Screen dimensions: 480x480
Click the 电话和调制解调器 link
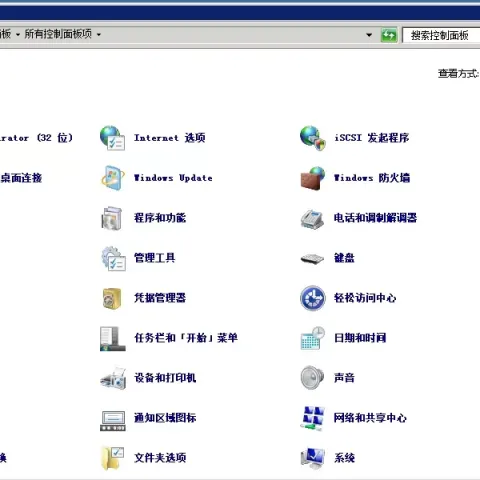coord(375,218)
